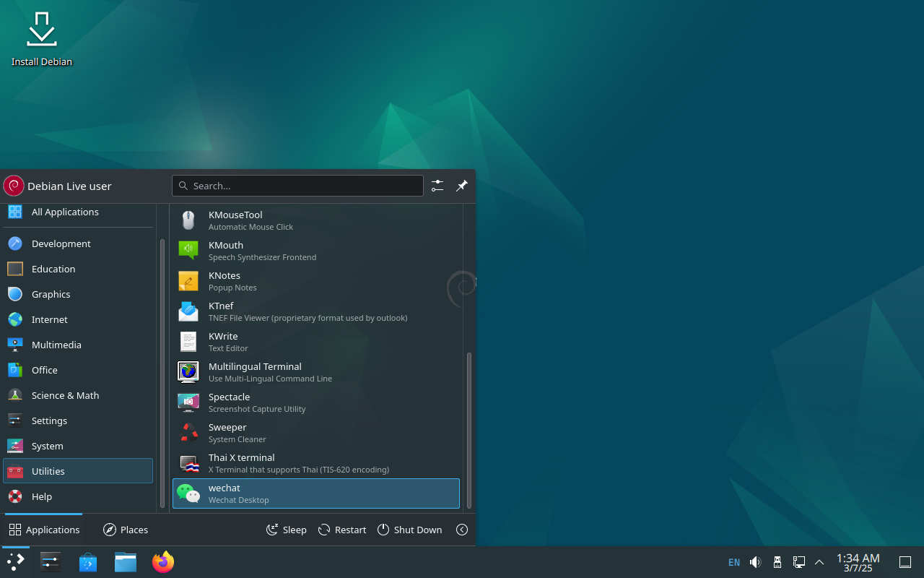Click the Sleep button
This screenshot has width=924, height=578.
click(287, 530)
